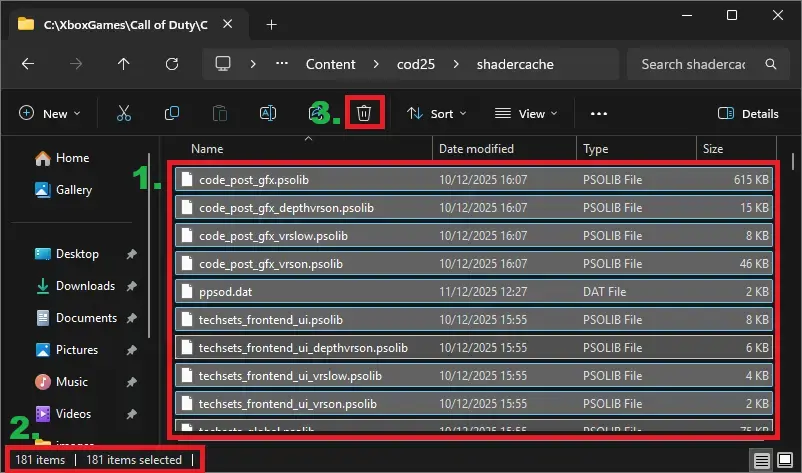This screenshot has height=473, width=802.
Task: Select code_post_gfx_vrson.psolib
Action: click(474, 264)
